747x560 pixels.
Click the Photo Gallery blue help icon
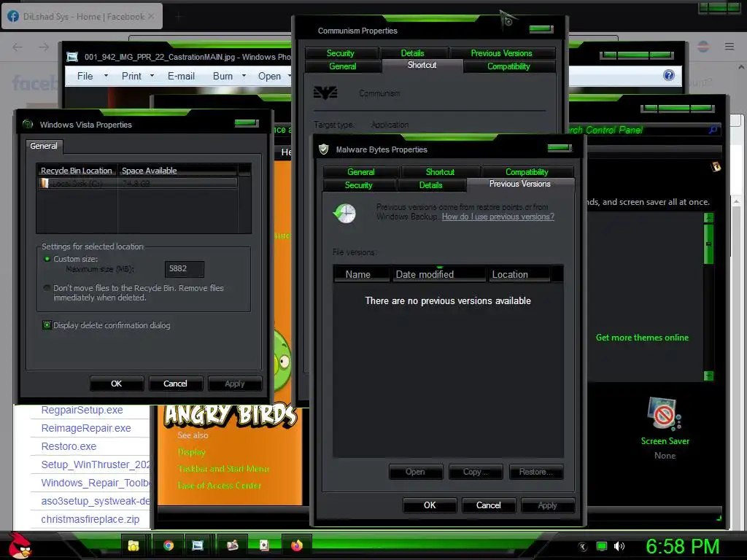[x=669, y=75]
